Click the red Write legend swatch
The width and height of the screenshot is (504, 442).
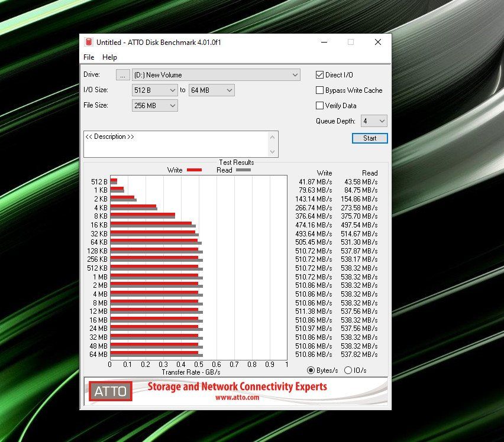tap(194, 170)
